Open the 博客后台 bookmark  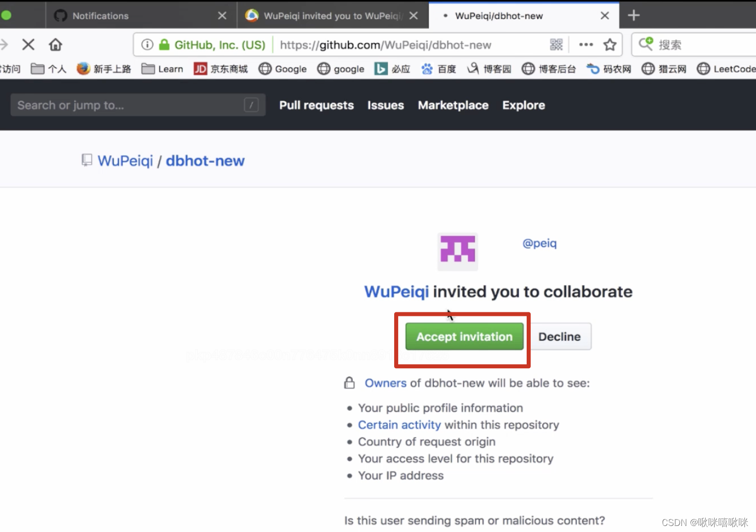pos(549,69)
